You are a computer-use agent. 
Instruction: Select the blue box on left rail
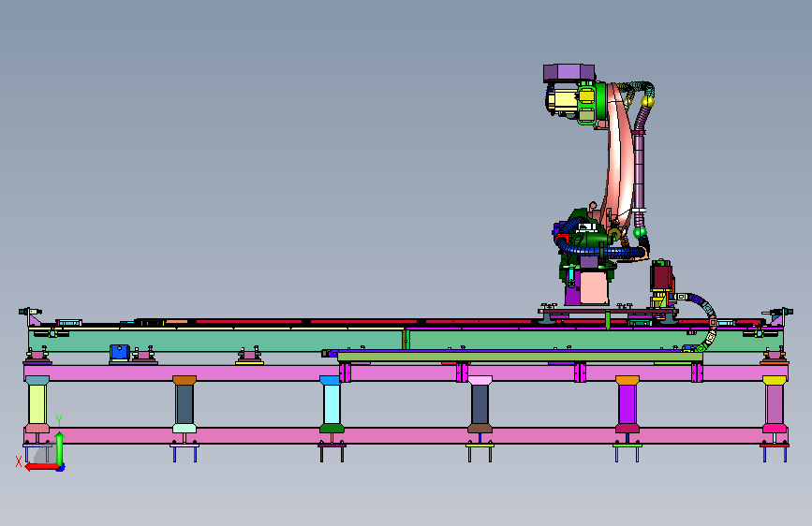point(120,352)
